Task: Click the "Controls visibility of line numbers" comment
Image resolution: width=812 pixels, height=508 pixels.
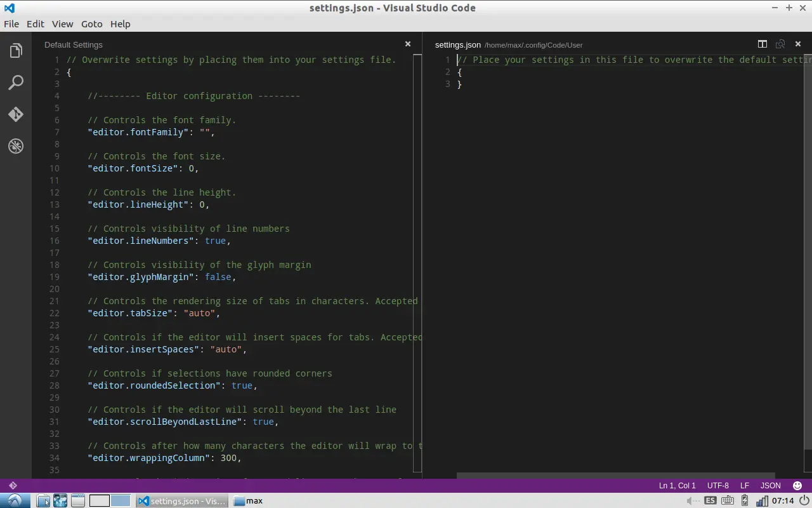Action: (188, 229)
